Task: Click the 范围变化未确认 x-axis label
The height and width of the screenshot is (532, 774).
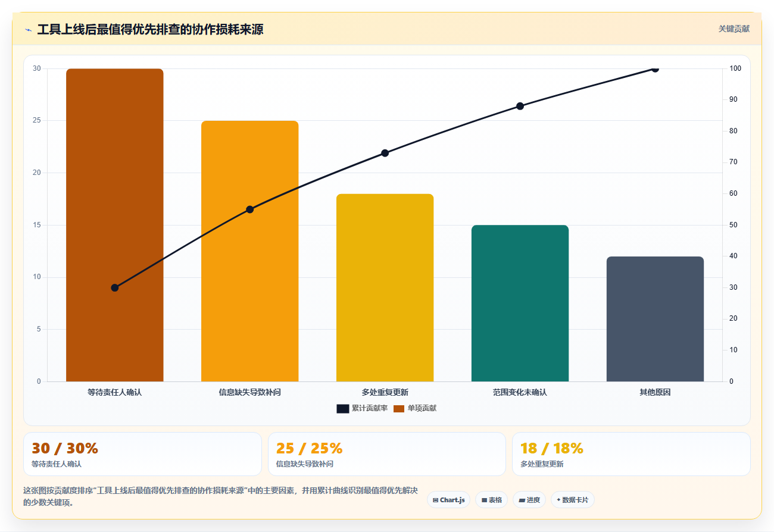Action: click(x=520, y=392)
